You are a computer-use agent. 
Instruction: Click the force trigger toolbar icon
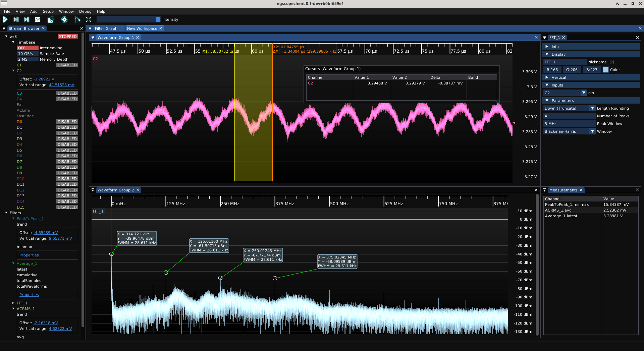click(x=27, y=19)
